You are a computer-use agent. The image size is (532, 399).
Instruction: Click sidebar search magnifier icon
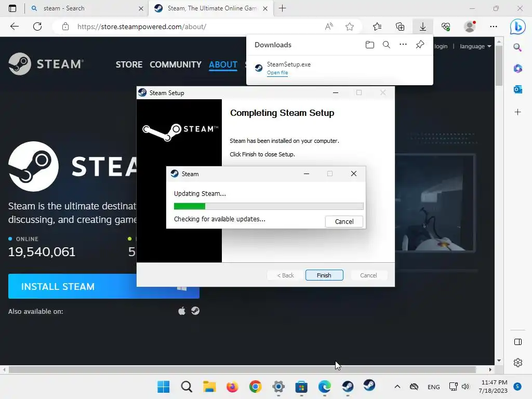pyautogui.click(x=517, y=47)
